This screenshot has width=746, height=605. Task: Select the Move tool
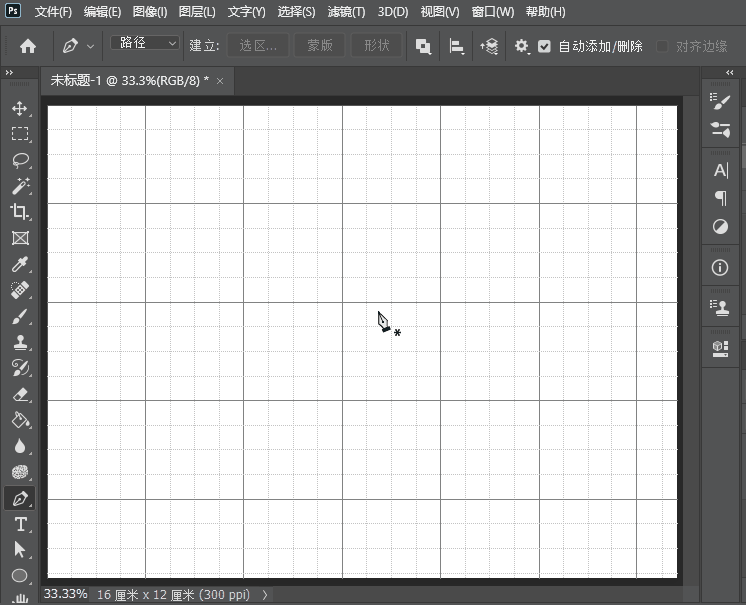pos(20,108)
